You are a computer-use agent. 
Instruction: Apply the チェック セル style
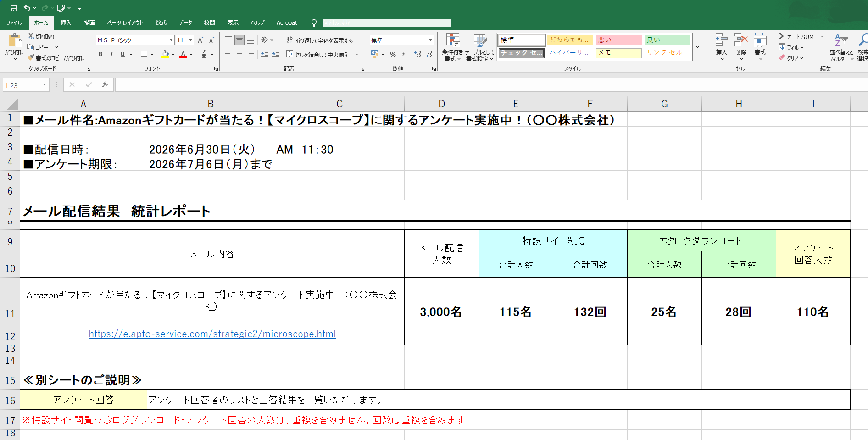[522, 53]
